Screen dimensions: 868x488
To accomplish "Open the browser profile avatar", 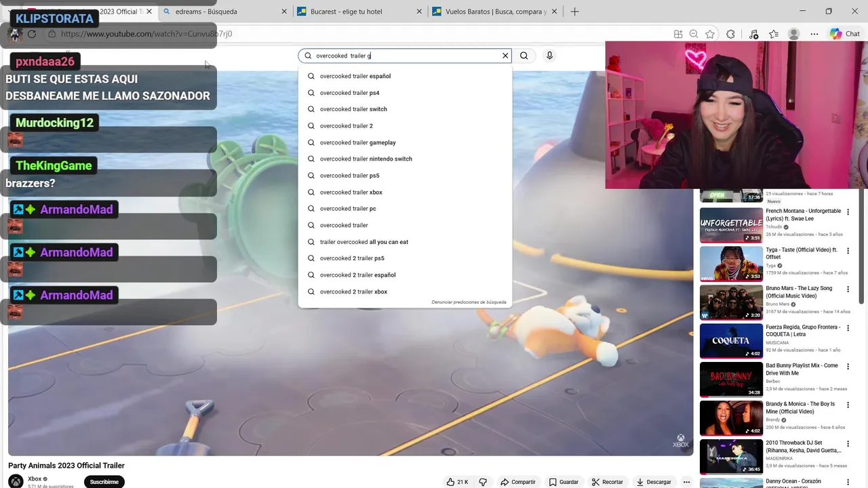I will point(794,34).
